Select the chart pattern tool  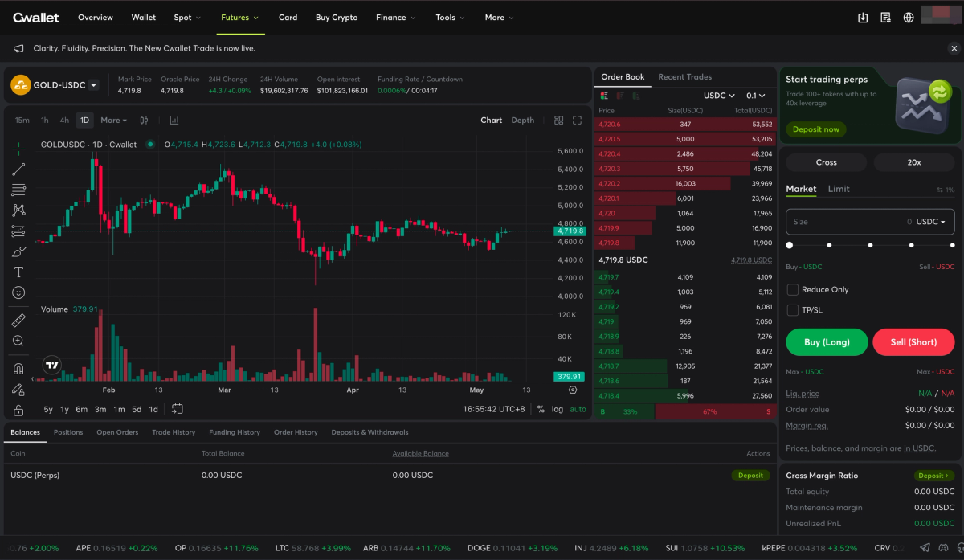tap(18, 211)
